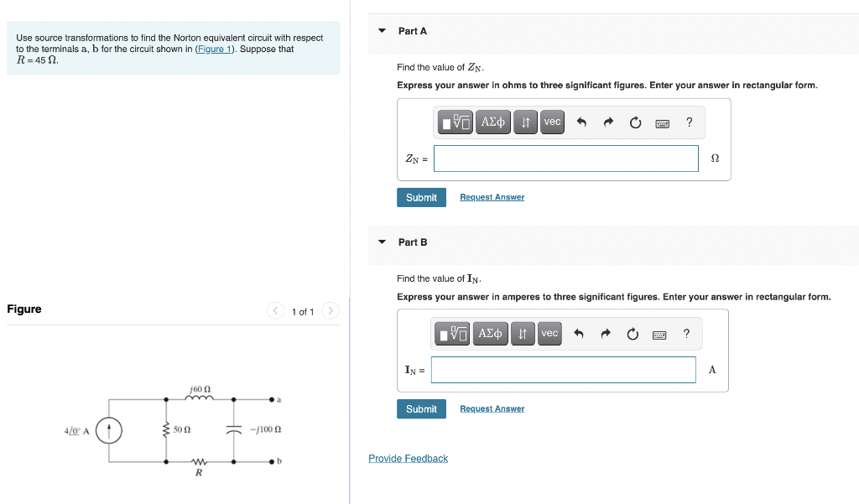Go to the previous figure with the left chevron
Image resolution: width=859 pixels, height=504 pixels.
[x=275, y=309]
